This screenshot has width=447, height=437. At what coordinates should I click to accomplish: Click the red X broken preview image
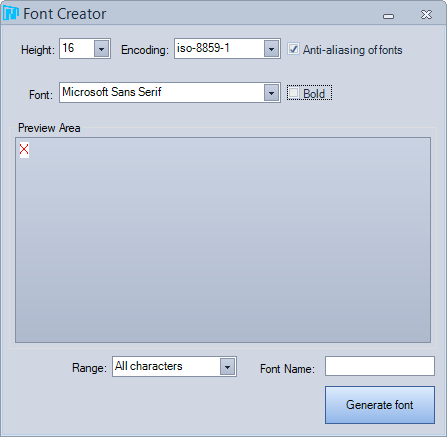24,150
